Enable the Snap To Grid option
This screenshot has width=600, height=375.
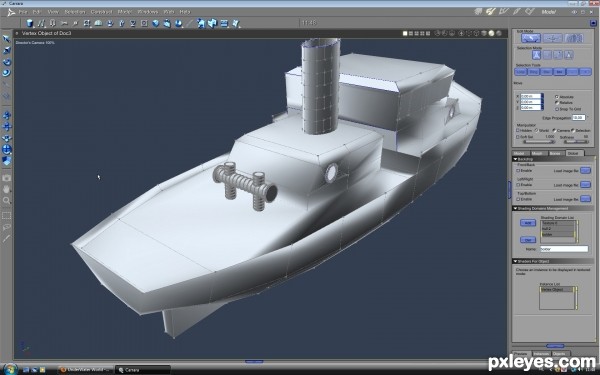tap(557, 109)
